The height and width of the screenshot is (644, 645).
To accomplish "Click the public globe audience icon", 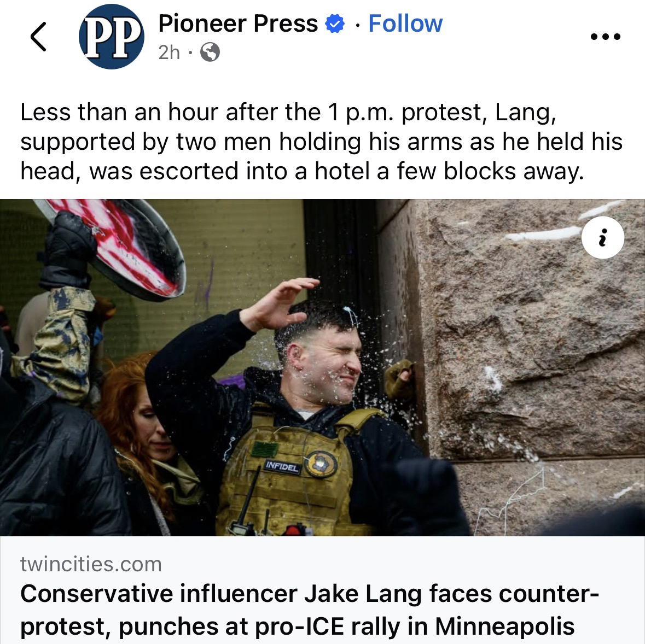I will click(x=210, y=52).
